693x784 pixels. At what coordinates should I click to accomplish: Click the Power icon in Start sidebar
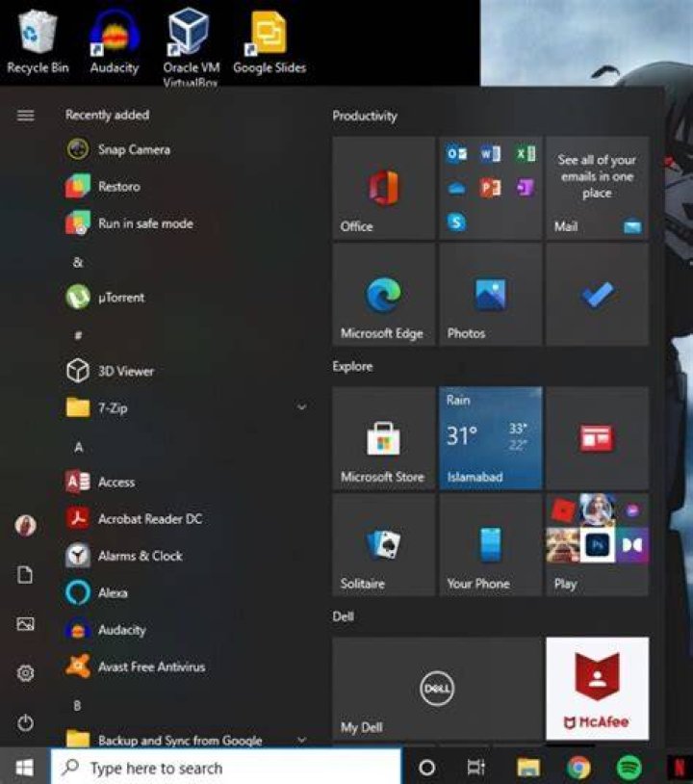tap(25, 723)
